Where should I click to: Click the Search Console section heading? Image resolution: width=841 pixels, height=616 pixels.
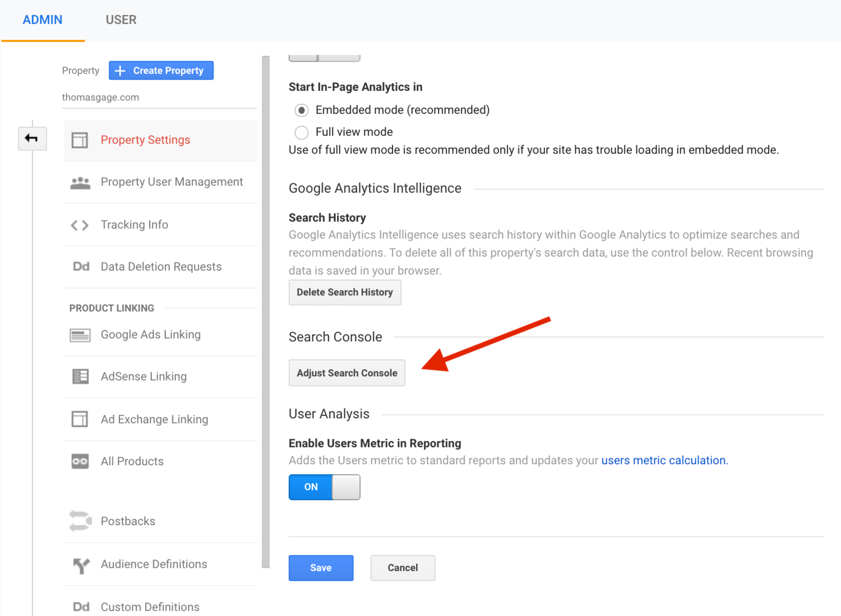click(x=335, y=337)
